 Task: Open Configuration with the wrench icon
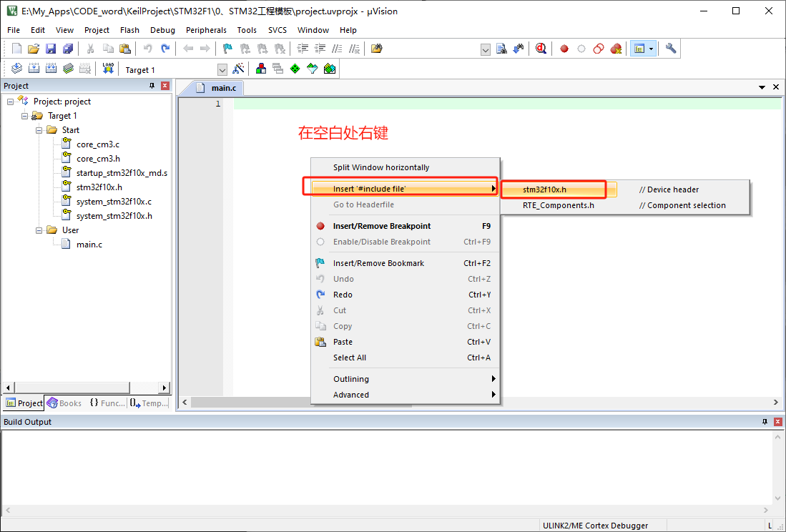[671, 49]
